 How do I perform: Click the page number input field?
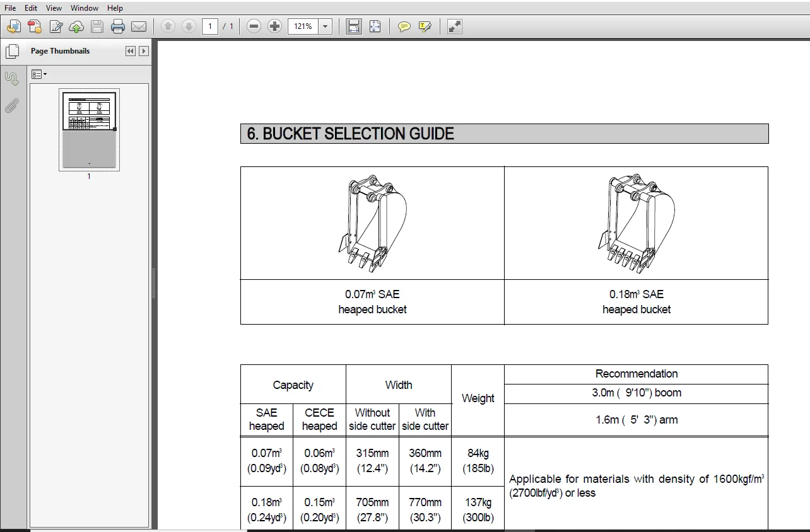[210, 26]
